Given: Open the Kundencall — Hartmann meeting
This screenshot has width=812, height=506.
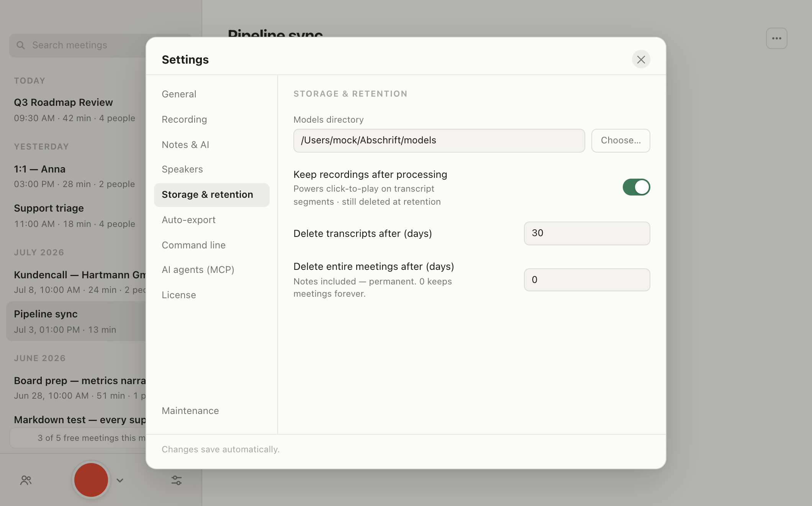Looking at the screenshot, I should coord(76,282).
